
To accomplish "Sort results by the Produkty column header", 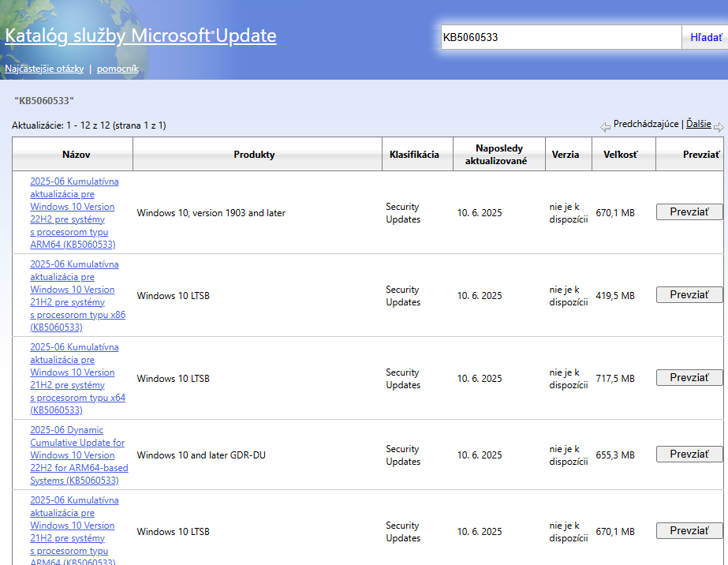I will click(x=254, y=155).
